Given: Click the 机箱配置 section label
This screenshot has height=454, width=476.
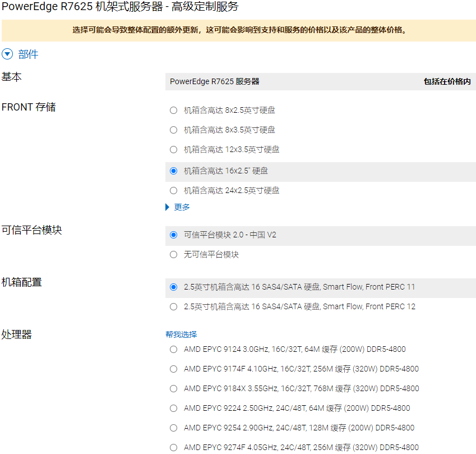Looking at the screenshot, I should [21, 282].
